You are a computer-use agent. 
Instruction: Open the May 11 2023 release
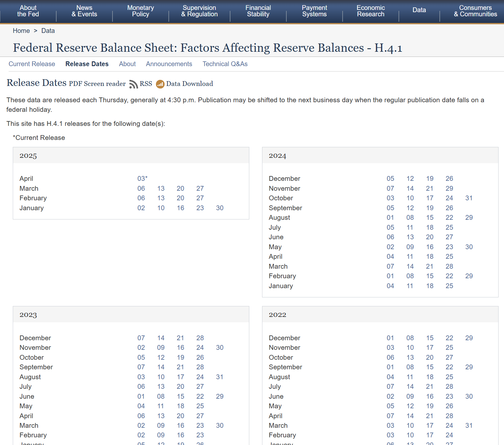pyautogui.click(x=161, y=406)
